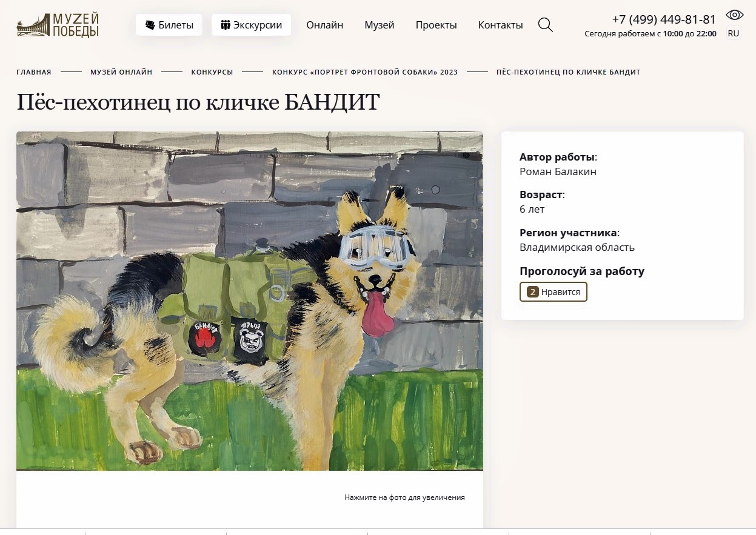This screenshot has height=535, width=756.
Task: Go to the Контакты menu item
Action: tap(501, 25)
